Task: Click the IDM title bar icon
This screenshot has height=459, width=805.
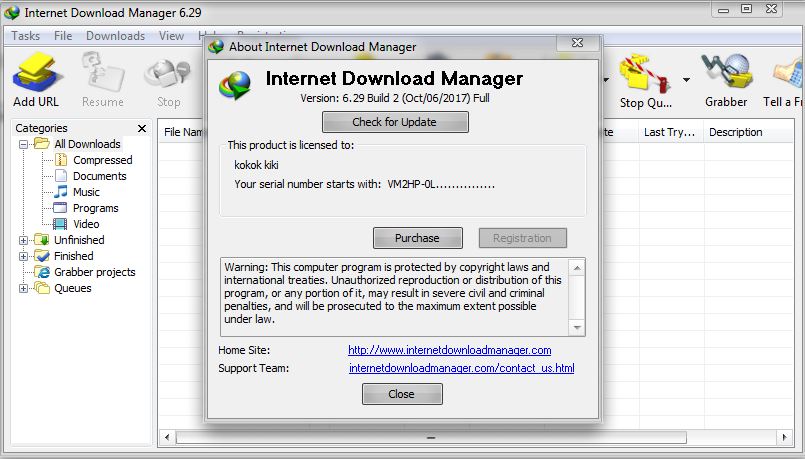Action: [12, 12]
